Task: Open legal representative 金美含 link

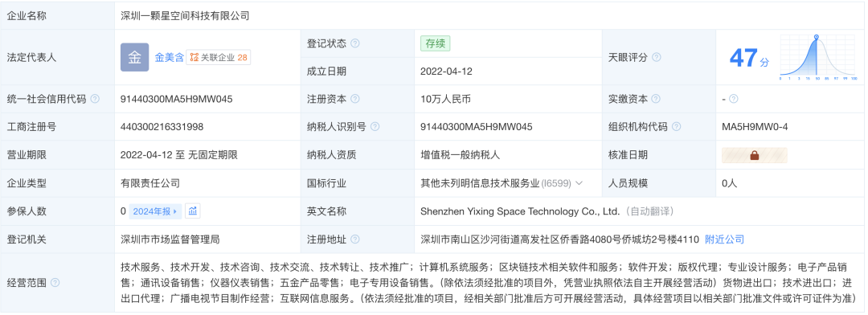Action: click(x=169, y=57)
